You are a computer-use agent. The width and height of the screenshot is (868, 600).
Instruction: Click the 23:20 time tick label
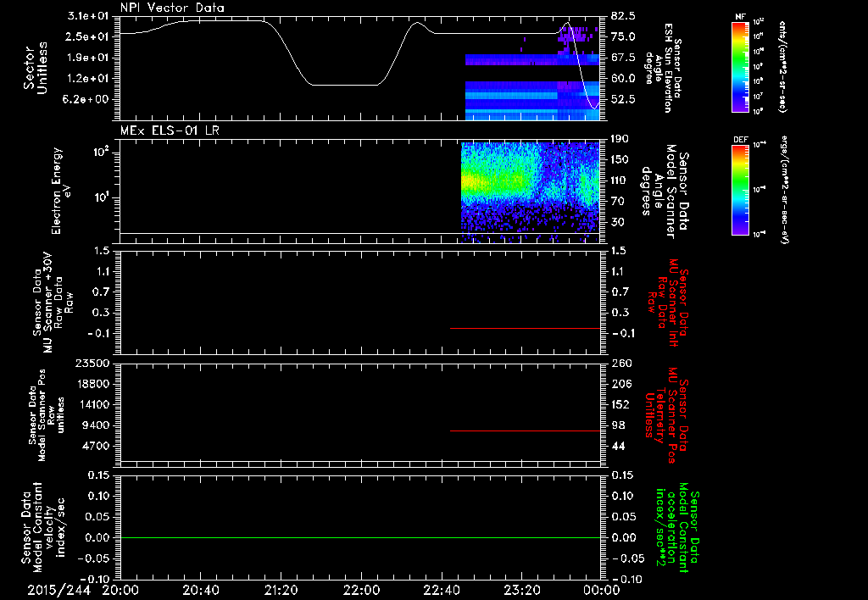521,591
